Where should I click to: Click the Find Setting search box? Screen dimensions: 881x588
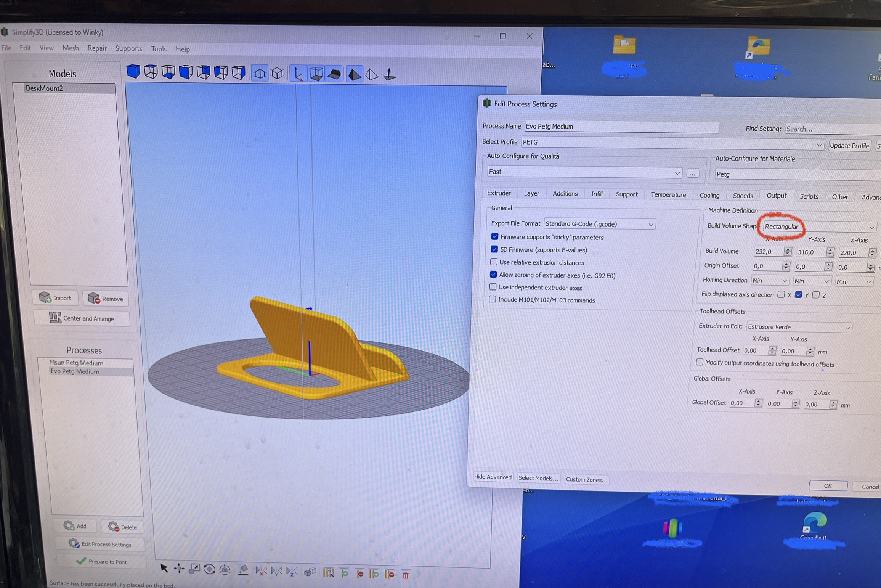(833, 129)
